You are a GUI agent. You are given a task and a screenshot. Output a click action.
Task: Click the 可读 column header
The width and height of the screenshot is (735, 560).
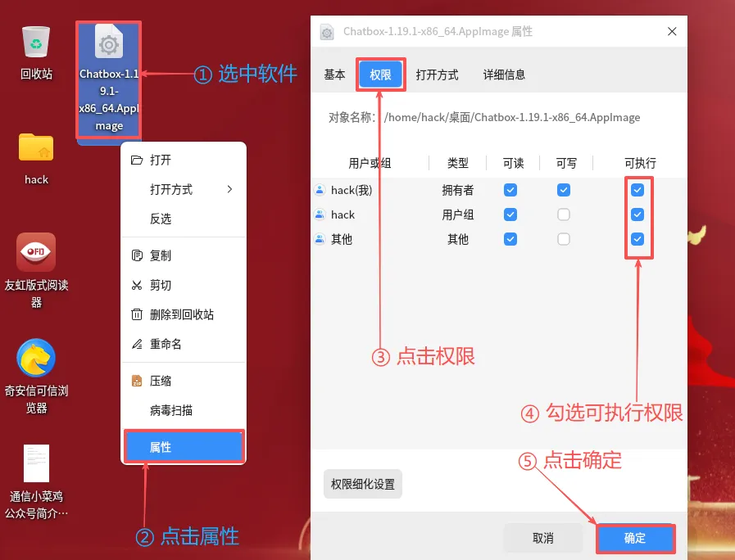click(513, 163)
